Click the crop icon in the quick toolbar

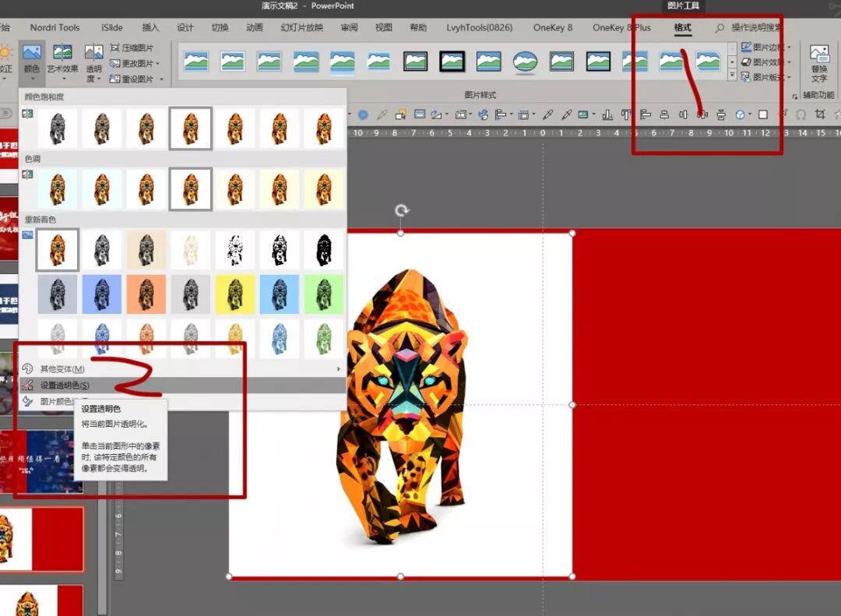(819, 114)
